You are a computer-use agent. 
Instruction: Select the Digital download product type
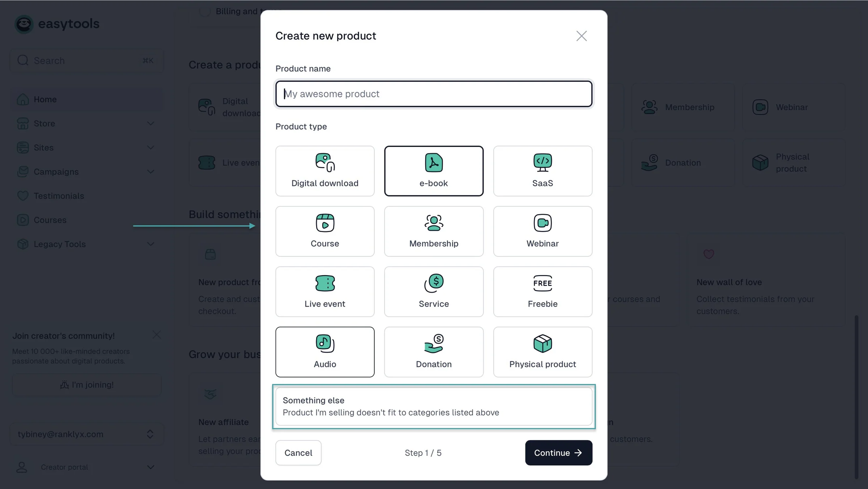click(325, 171)
